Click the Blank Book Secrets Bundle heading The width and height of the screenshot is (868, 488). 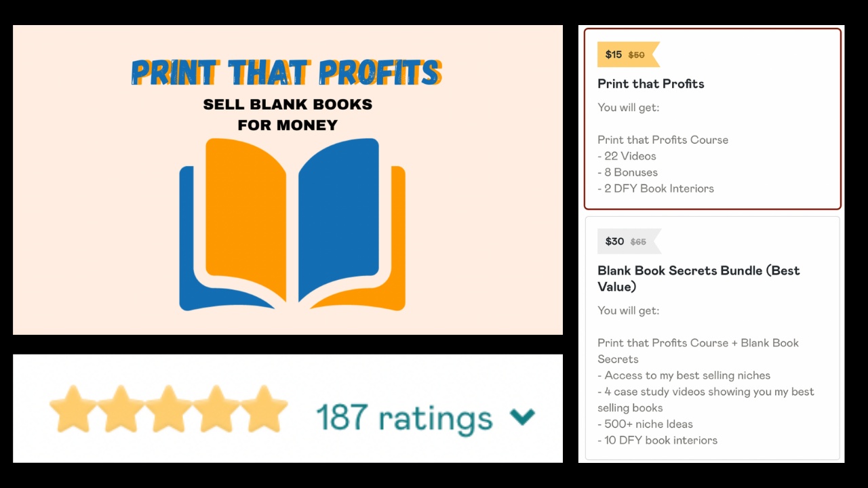[x=698, y=278]
